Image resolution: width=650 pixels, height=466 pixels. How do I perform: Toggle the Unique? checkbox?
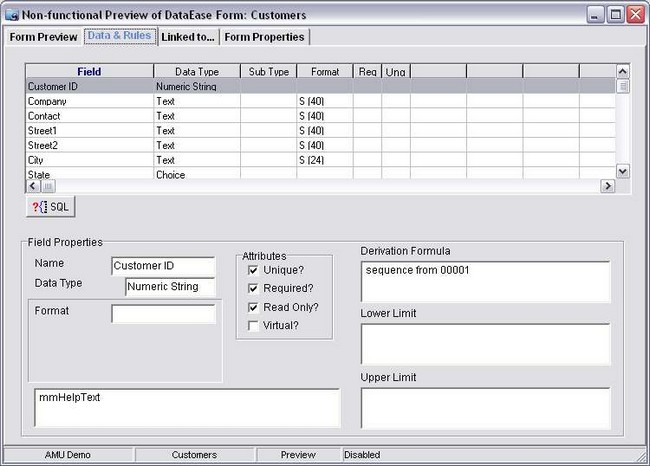click(253, 270)
